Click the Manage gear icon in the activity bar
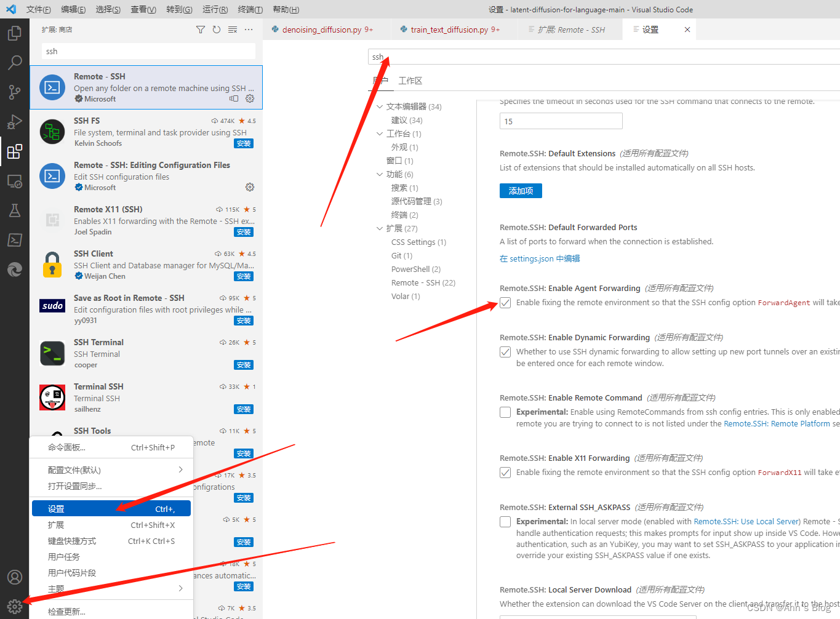Viewport: 840px width, 619px height. [15, 606]
